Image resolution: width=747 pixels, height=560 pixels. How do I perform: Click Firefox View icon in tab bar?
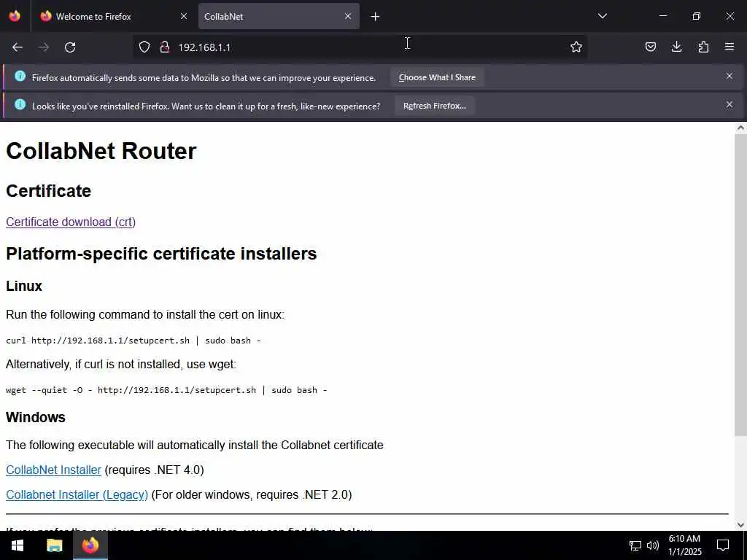tap(15, 16)
